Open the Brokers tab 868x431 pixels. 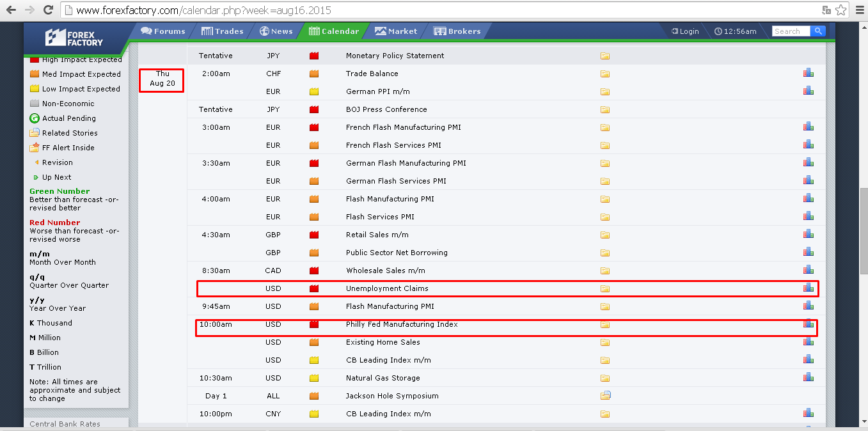pyautogui.click(x=457, y=31)
